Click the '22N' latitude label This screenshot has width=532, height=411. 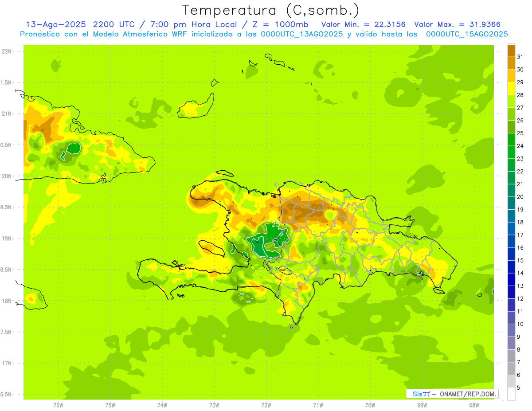click(6, 51)
